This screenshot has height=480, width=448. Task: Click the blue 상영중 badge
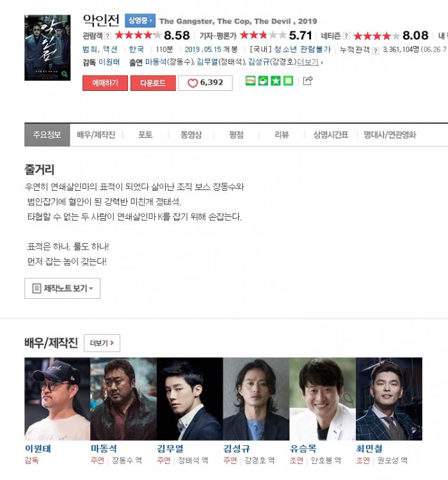coord(140,21)
